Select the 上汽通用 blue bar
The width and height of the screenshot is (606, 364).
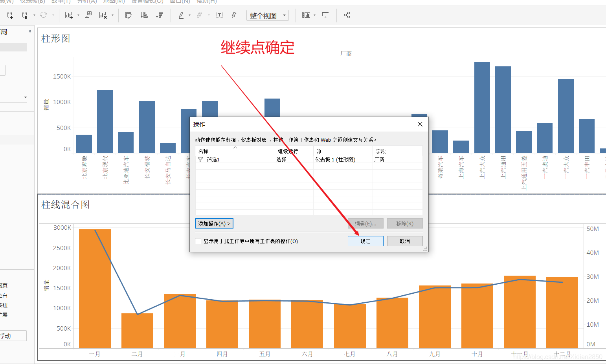coord(503,110)
